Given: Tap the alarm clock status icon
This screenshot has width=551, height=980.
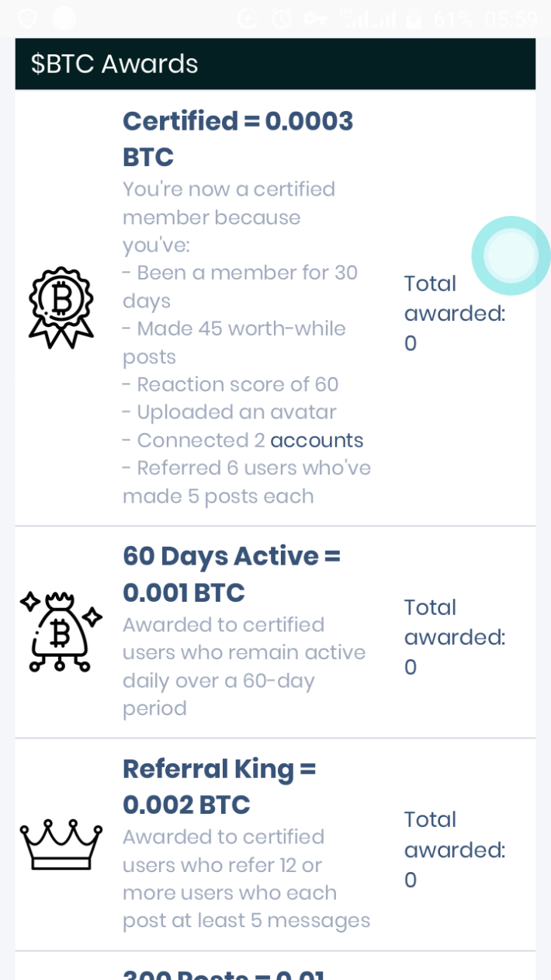Looking at the screenshot, I should 282,19.
